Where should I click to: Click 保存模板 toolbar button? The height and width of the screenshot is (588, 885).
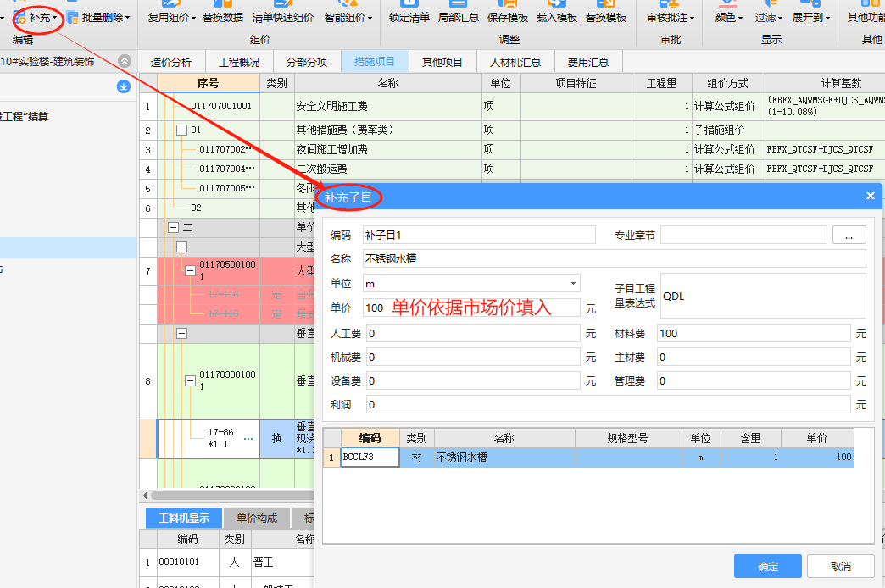point(508,18)
